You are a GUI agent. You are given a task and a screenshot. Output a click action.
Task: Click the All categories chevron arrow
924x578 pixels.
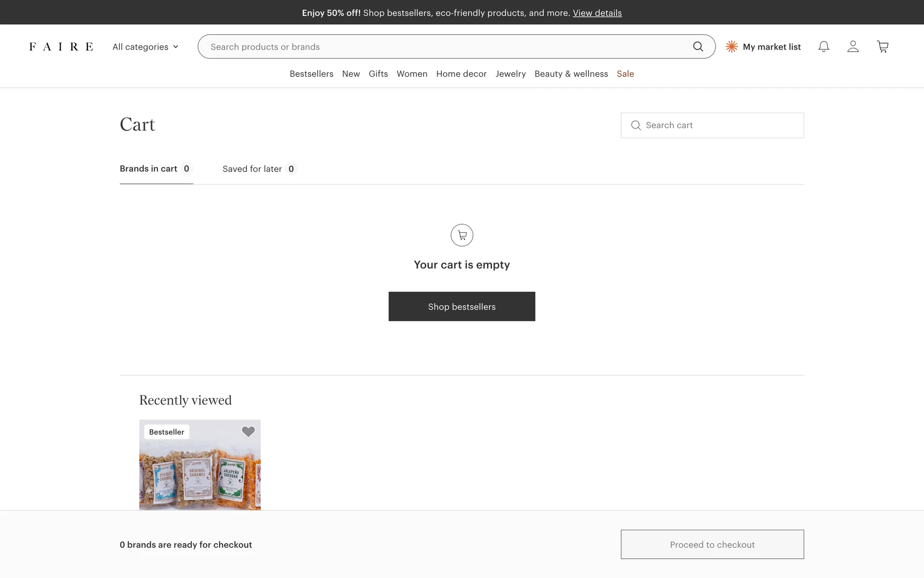pos(176,47)
